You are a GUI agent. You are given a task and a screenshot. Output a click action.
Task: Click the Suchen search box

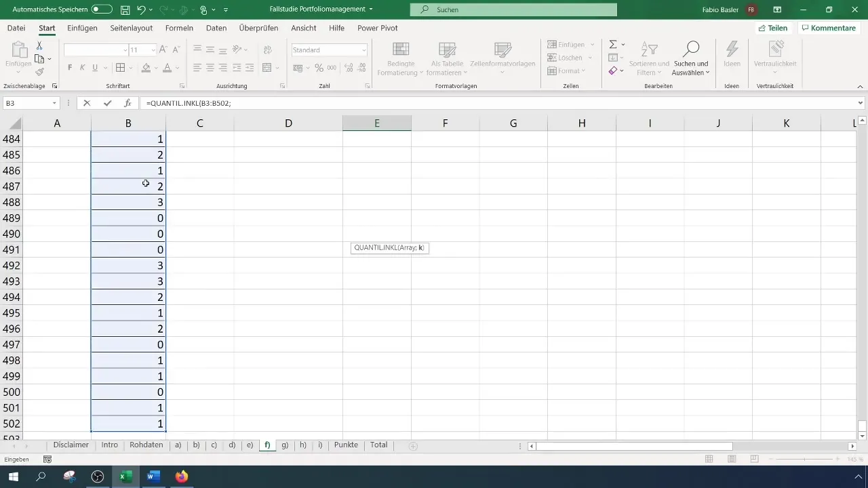[x=513, y=9]
